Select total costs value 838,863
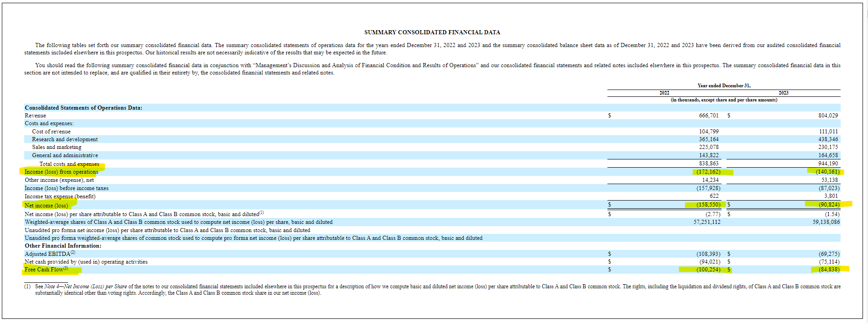This screenshot has width=868, height=323. point(709,164)
